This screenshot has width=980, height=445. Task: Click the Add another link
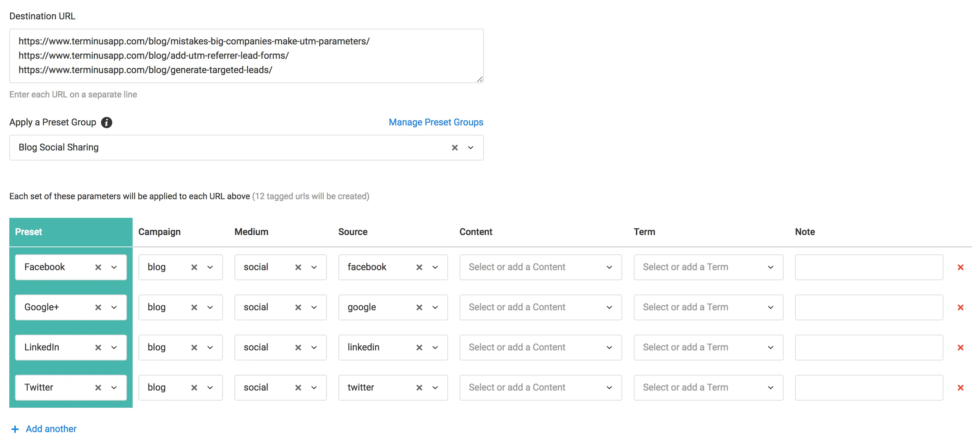pos(51,429)
